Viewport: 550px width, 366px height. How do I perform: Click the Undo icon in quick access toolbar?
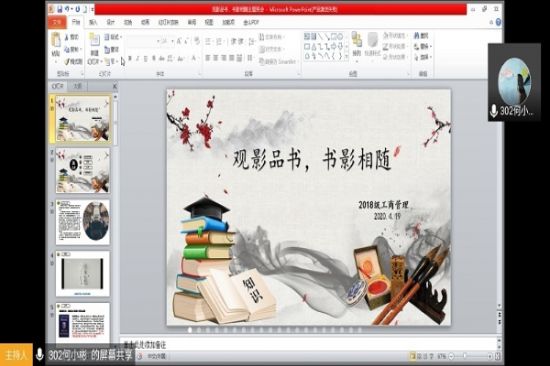pyautogui.click(x=67, y=9)
